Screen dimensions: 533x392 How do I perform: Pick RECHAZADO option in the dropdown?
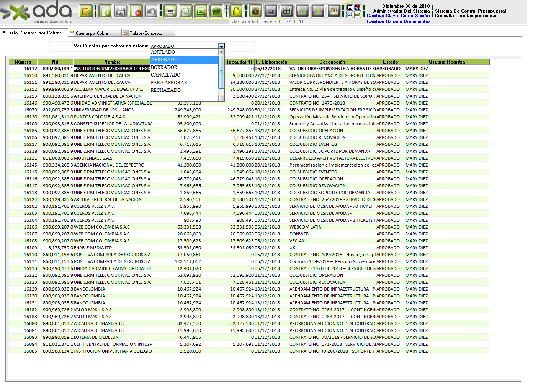point(166,90)
